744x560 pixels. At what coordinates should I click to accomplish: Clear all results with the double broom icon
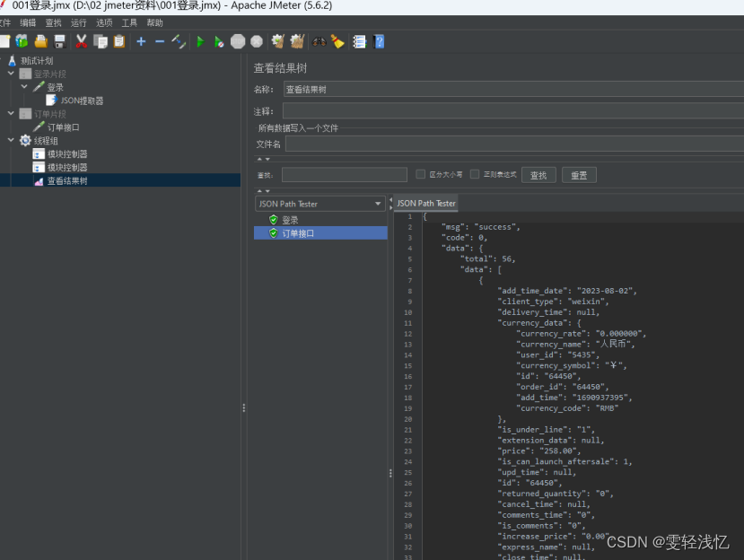click(297, 42)
